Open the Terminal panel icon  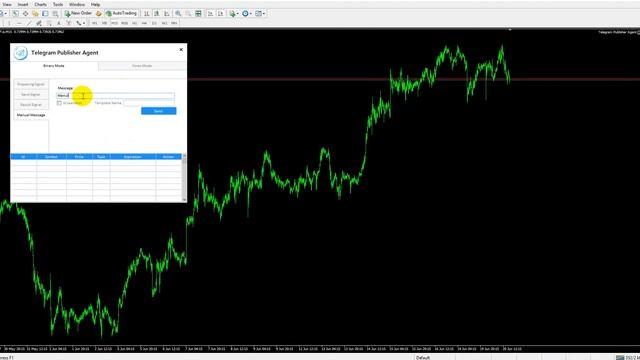(x=45, y=13)
